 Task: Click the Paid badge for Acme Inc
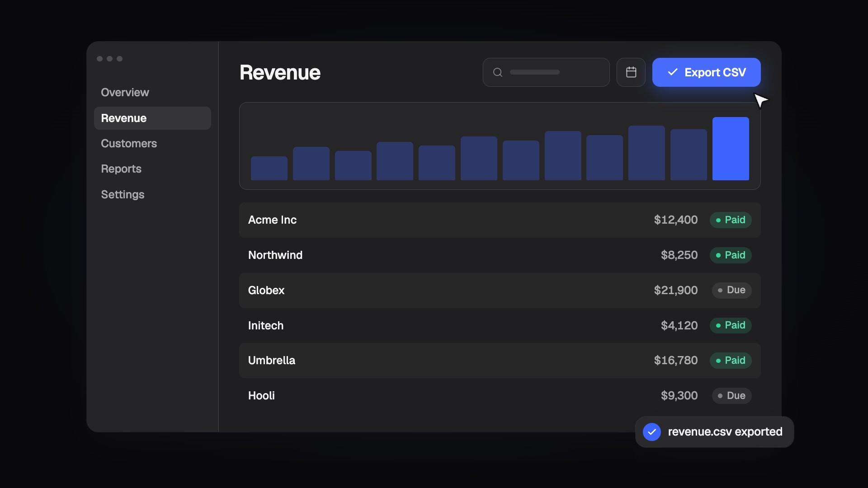tap(731, 220)
